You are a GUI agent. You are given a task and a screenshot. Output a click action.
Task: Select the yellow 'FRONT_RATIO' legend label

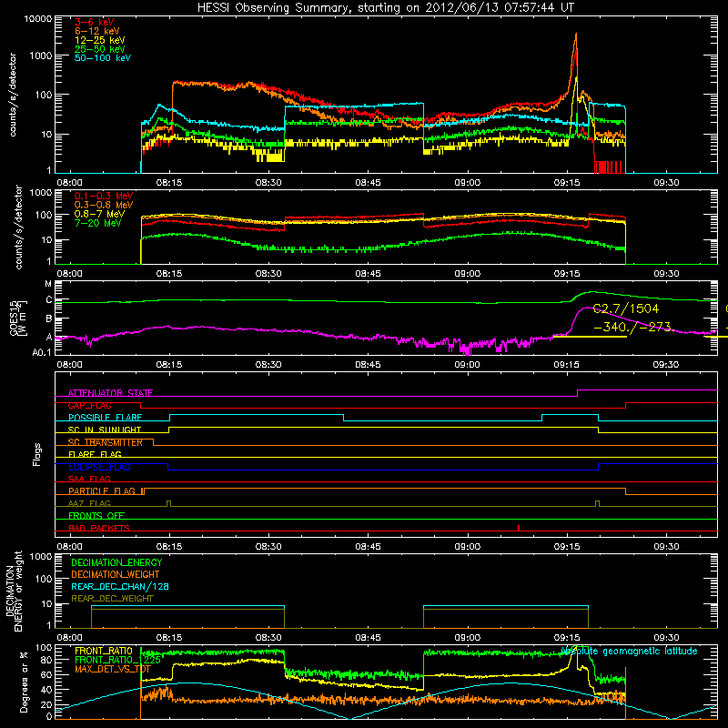tap(104, 651)
